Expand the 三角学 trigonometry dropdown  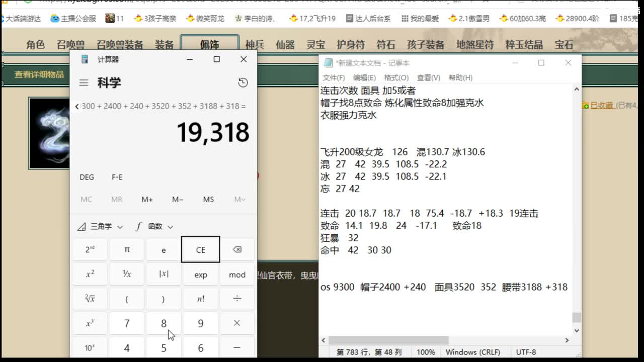click(x=100, y=227)
